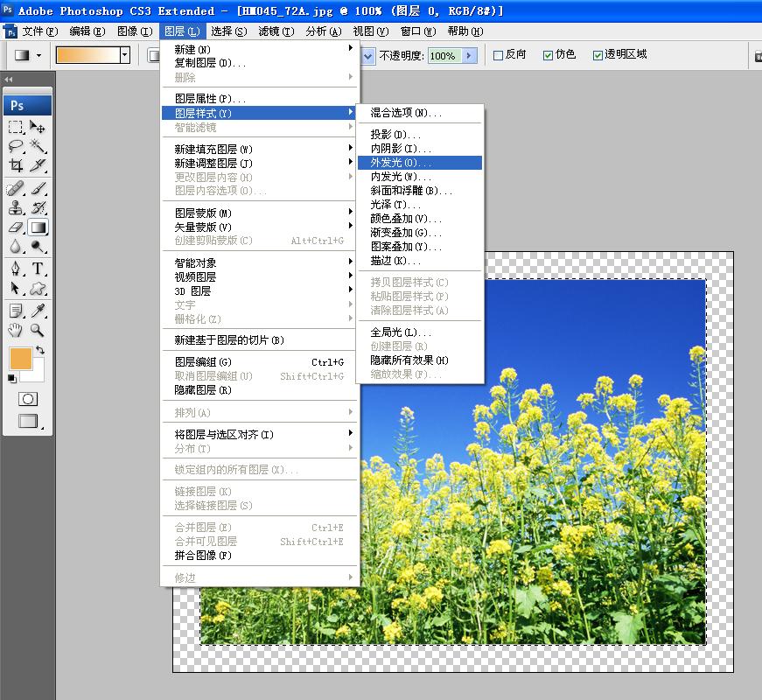Click 拼合图像 (Flatten Image) menu entry
Screen dimensions: 762x700
(x=203, y=556)
